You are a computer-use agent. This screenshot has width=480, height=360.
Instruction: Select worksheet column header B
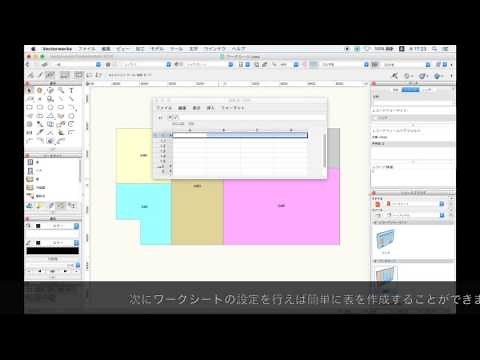[223, 130]
